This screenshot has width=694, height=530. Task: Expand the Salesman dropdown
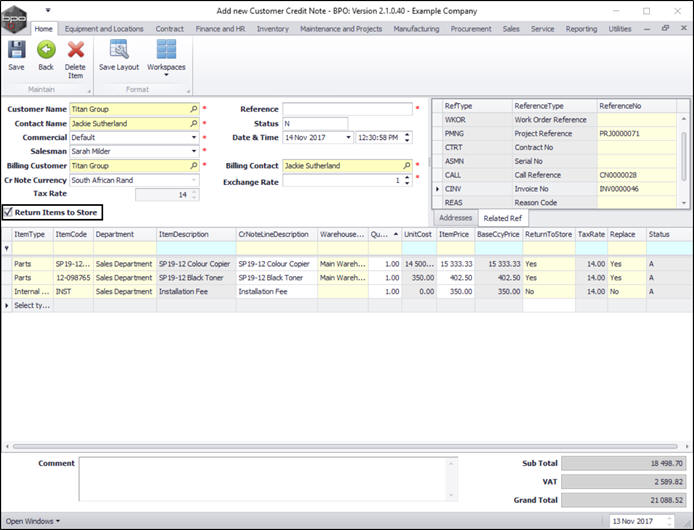194,151
